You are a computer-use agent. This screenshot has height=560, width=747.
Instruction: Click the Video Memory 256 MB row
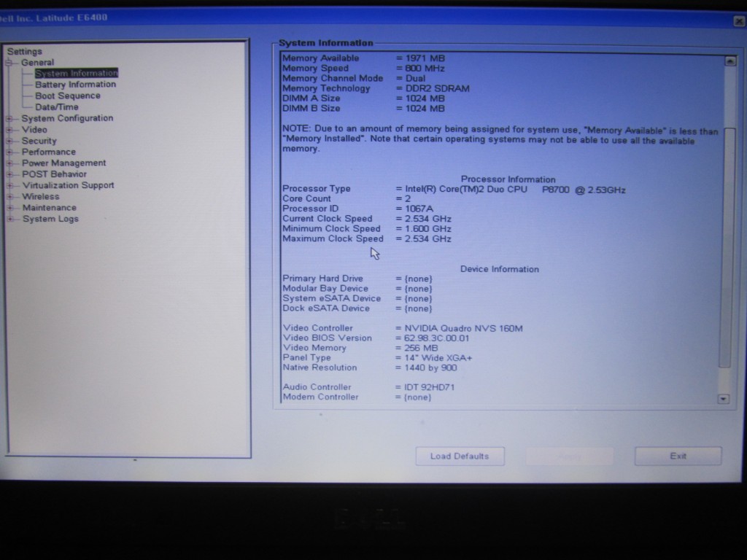coord(360,348)
